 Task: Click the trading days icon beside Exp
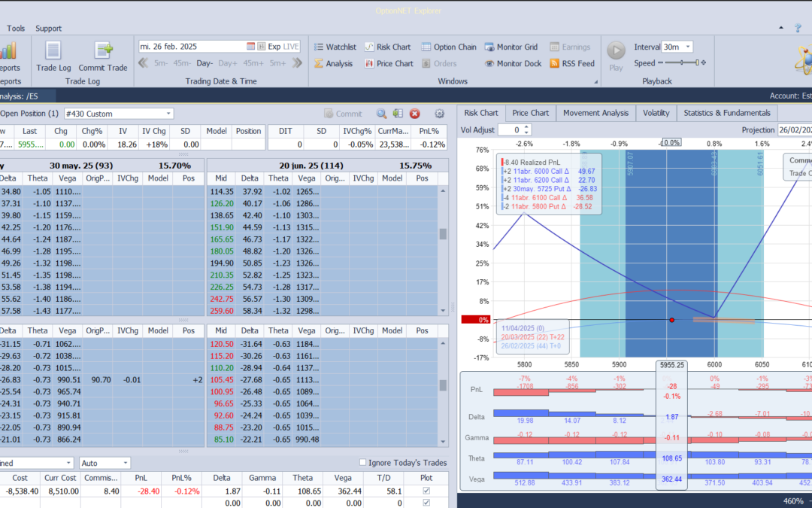click(x=261, y=46)
